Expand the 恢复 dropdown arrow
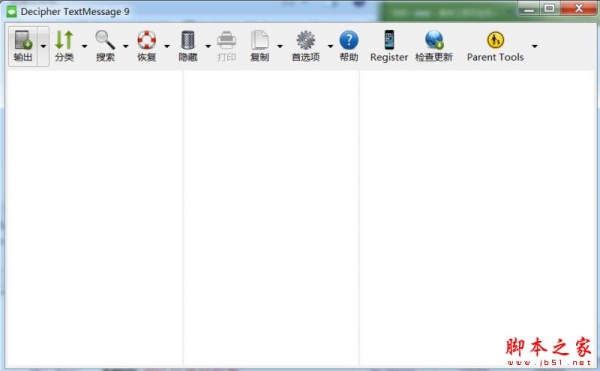Viewport: 600px width, 371px height. (167, 46)
